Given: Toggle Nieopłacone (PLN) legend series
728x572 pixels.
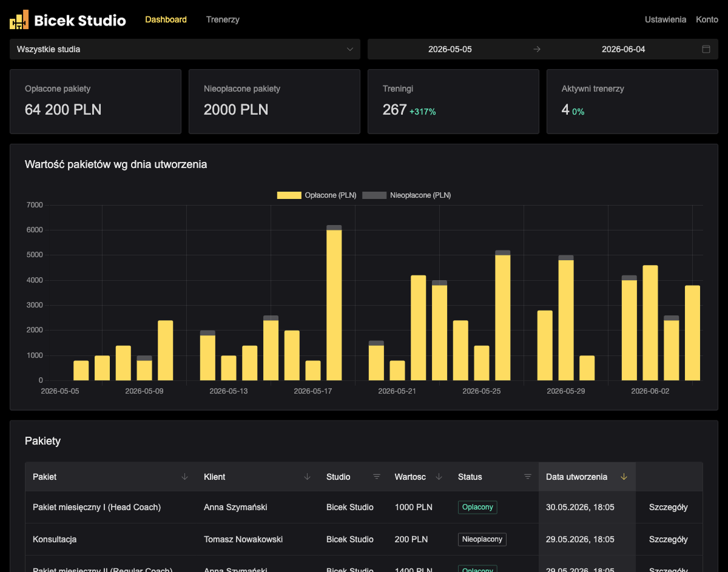Looking at the screenshot, I should click(x=406, y=195).
